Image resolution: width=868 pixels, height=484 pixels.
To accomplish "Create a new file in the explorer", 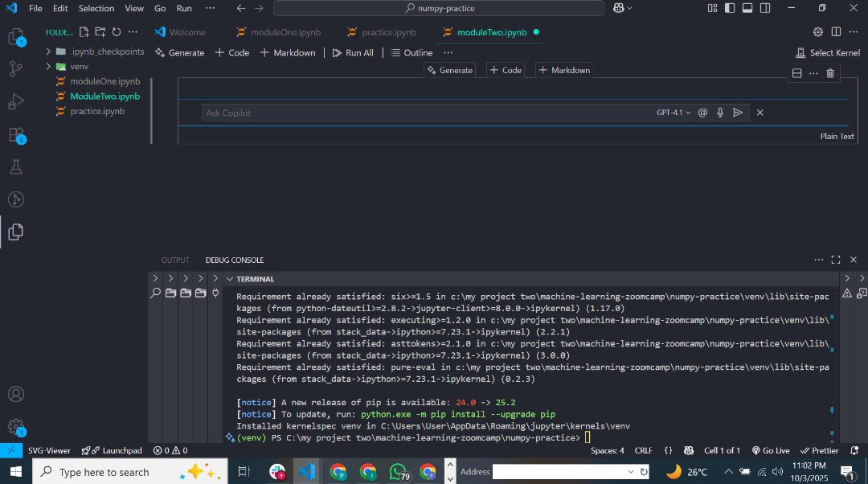I will pos(84,32).
